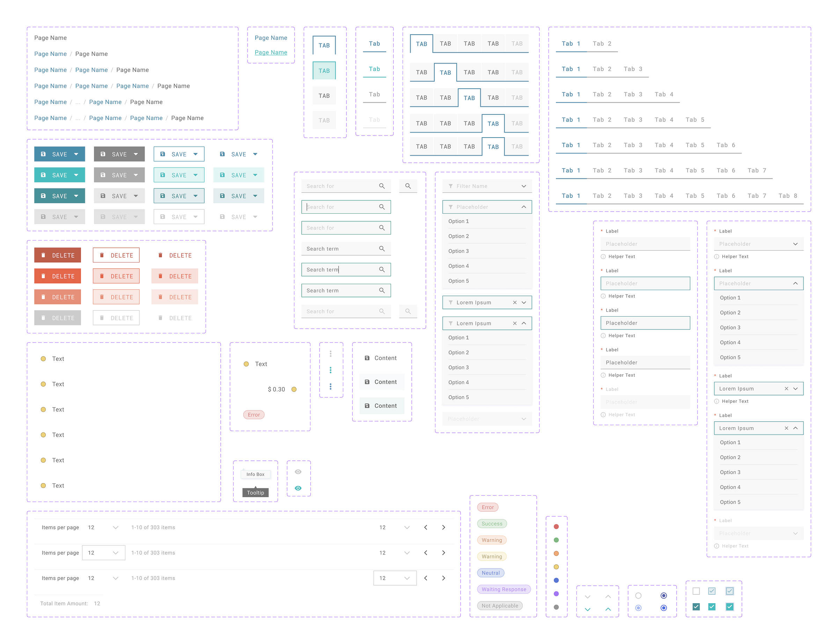Collapse the expanded Lorem Ipsum option list
The height and width of the screenshot is (644, 838).
pyautogui.click(x=524, y=323)
